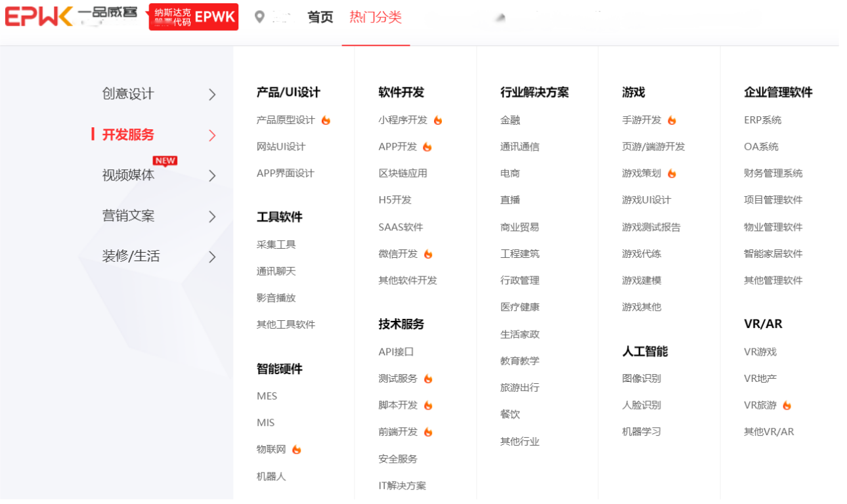Open 区块链应用 link
Image resolution: width=847 pixels, height=504 pixels.
[403, 173]
